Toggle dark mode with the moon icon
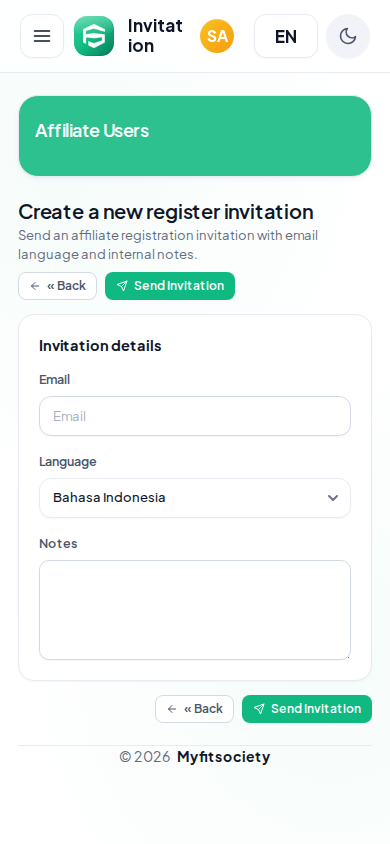The width and height of the screenshot is (390, 844). 348,36
